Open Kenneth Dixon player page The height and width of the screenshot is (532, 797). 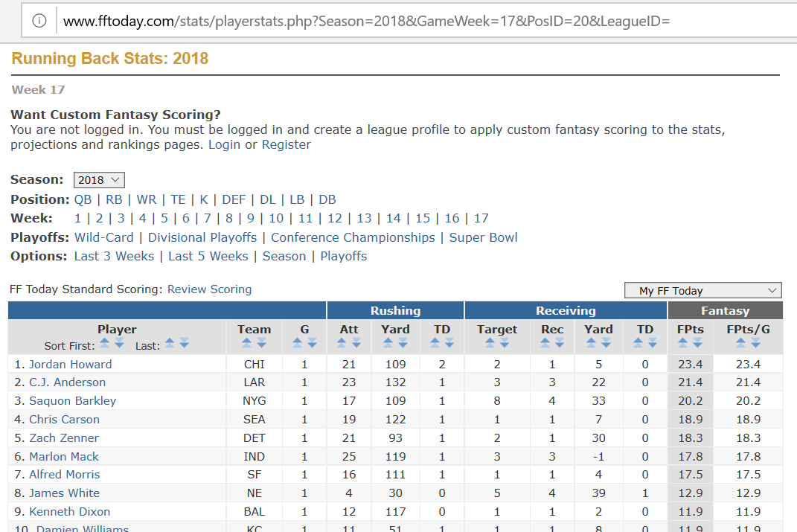[x=70, y=512]
